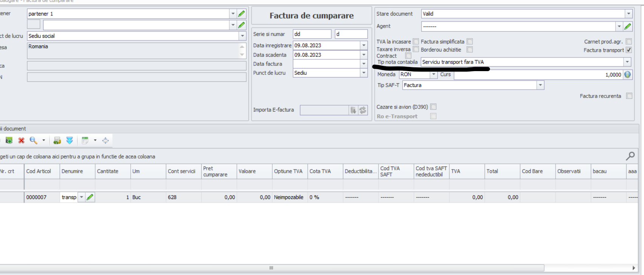Click the Data factura input field
The height and width of the screenshot is (275, 644).
click(x=326, y=64)
